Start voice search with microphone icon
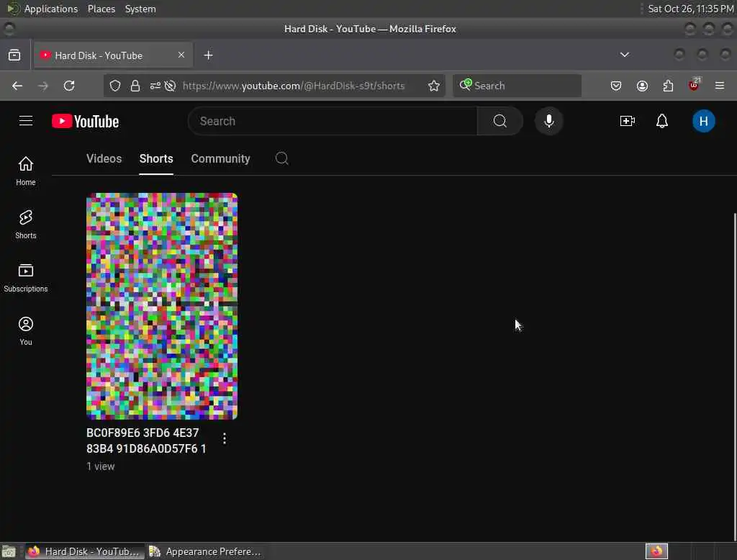Viewport: 737px width, 560px height. point(548,122)
